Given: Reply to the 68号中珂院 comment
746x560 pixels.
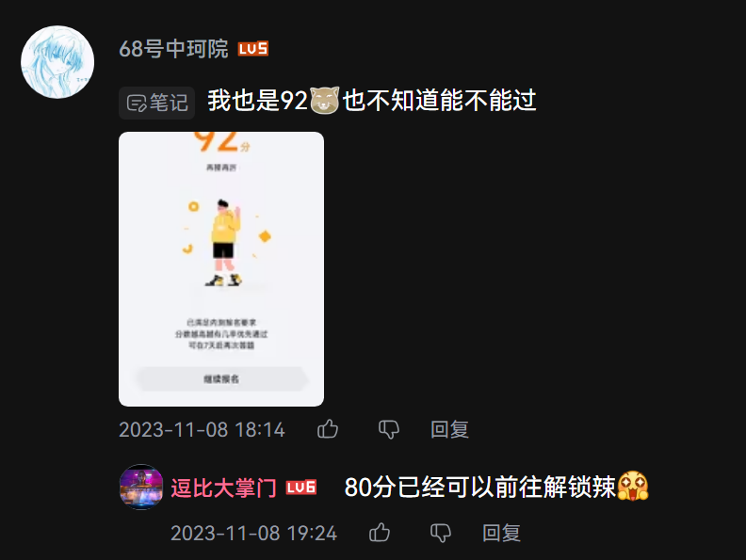Looking at the screenshot, I should click(449, 430).
